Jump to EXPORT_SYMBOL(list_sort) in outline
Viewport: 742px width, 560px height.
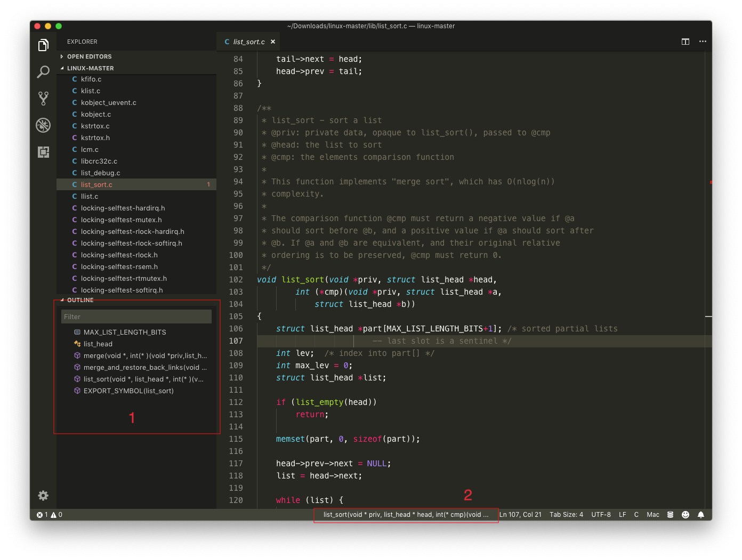[136, 391]
